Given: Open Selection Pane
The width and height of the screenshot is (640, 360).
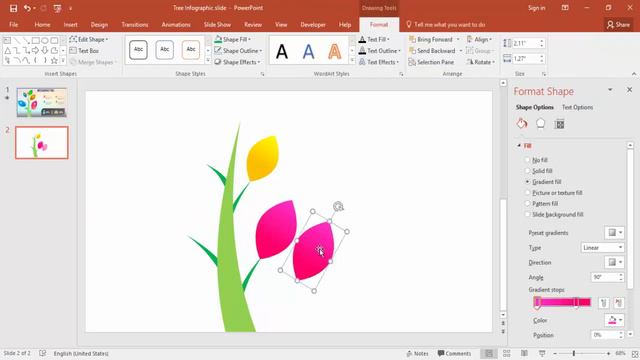Looking at the screenshot, I should coord(431,62).
